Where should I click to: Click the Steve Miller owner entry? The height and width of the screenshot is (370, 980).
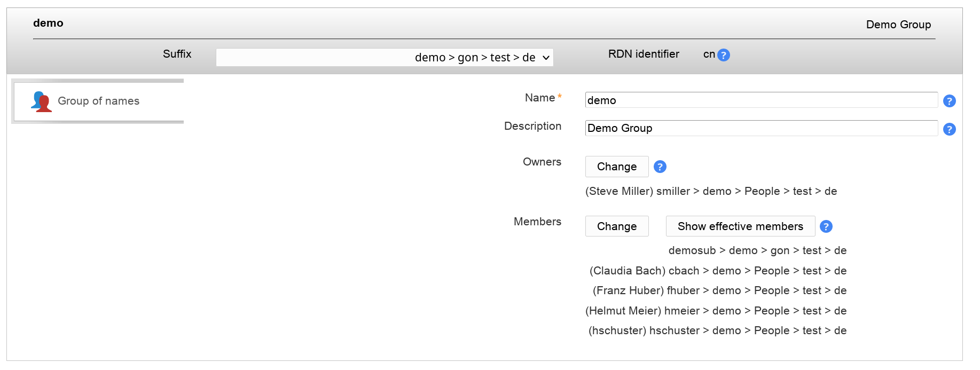coord(710,191)
